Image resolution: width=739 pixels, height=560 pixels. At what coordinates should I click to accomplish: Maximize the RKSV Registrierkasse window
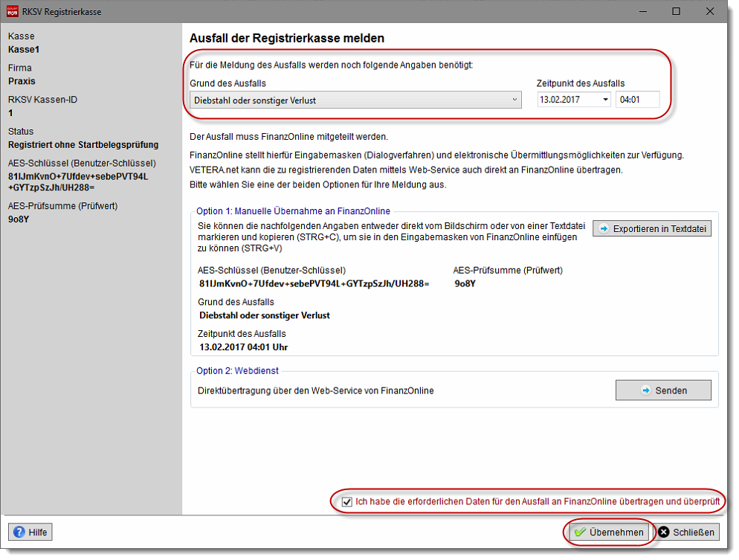(x=676, y=11)
